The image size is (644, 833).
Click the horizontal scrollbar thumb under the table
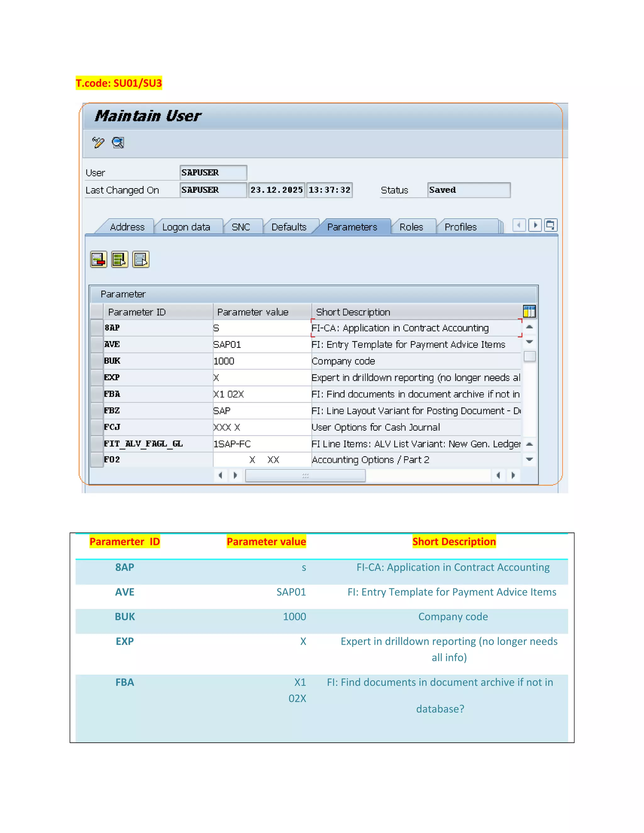click(x=305, y=476)
